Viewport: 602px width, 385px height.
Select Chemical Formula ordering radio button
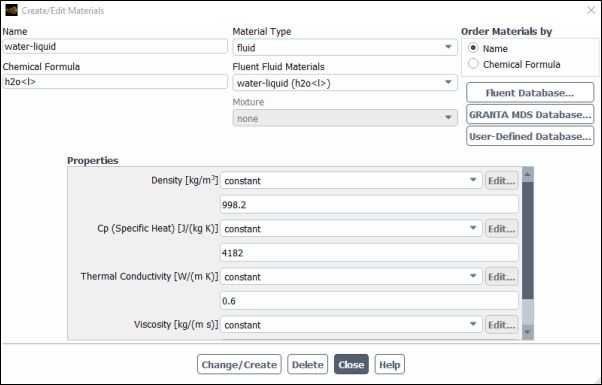tap(473, 64)
